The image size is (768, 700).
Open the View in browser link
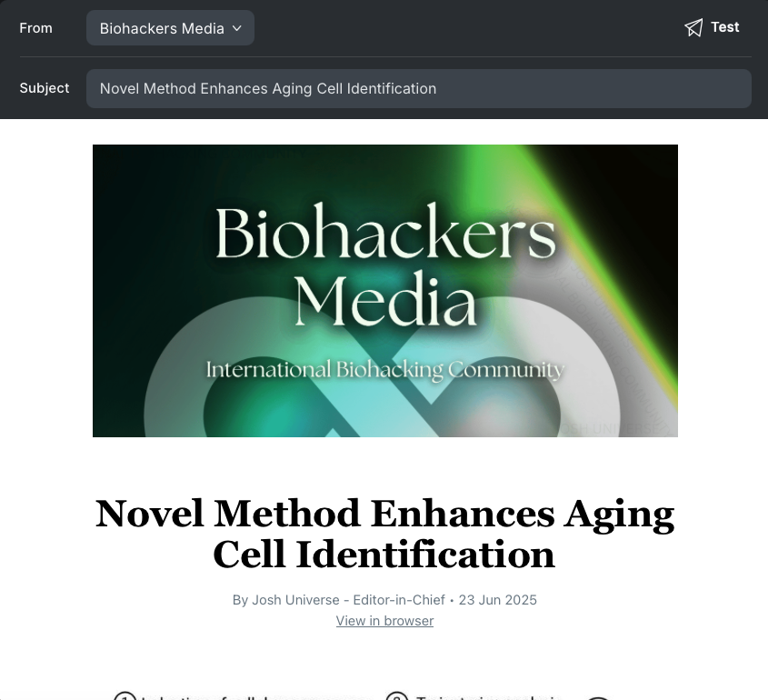pos(384,621)
